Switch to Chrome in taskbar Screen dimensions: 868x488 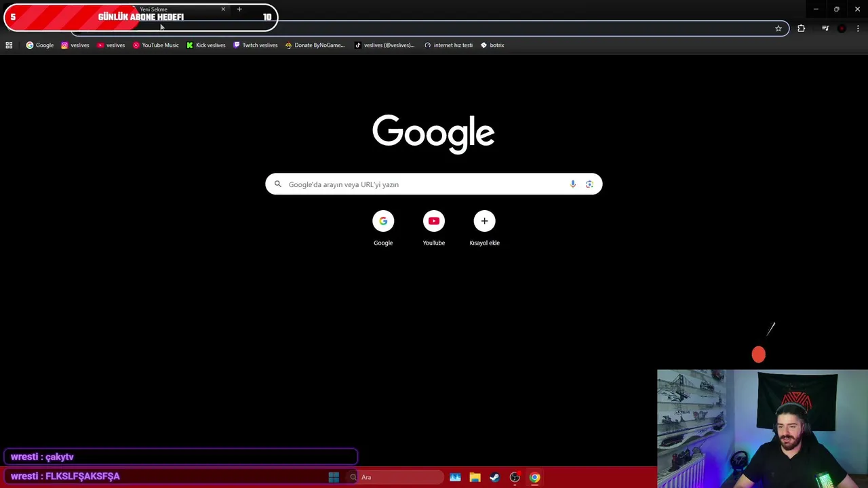(x=534, y=477)
